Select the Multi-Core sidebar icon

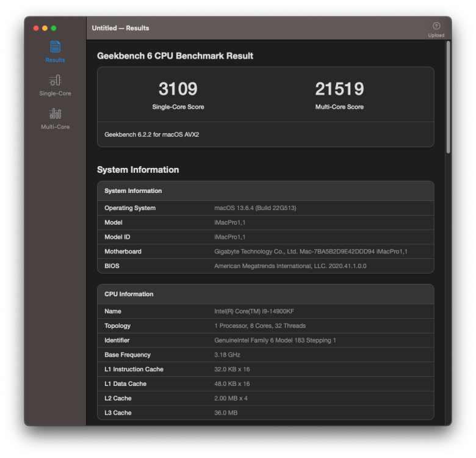[x=56, y=114]
